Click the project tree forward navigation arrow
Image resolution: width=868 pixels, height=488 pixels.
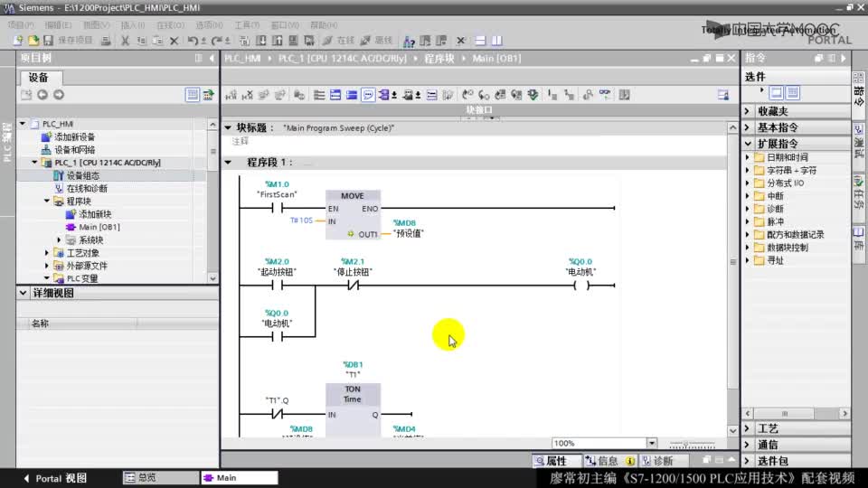[59, 95]
